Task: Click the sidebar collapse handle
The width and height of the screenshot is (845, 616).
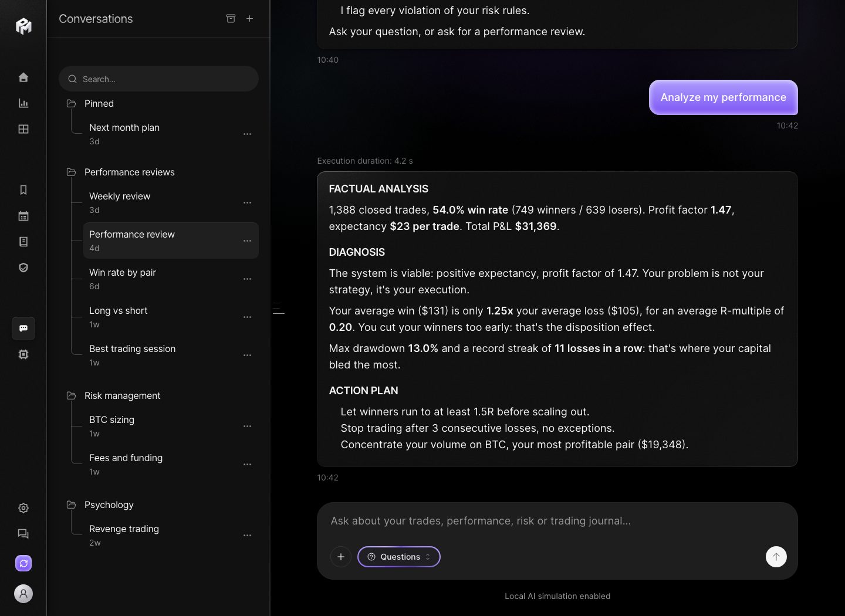Action: [278, 308]
